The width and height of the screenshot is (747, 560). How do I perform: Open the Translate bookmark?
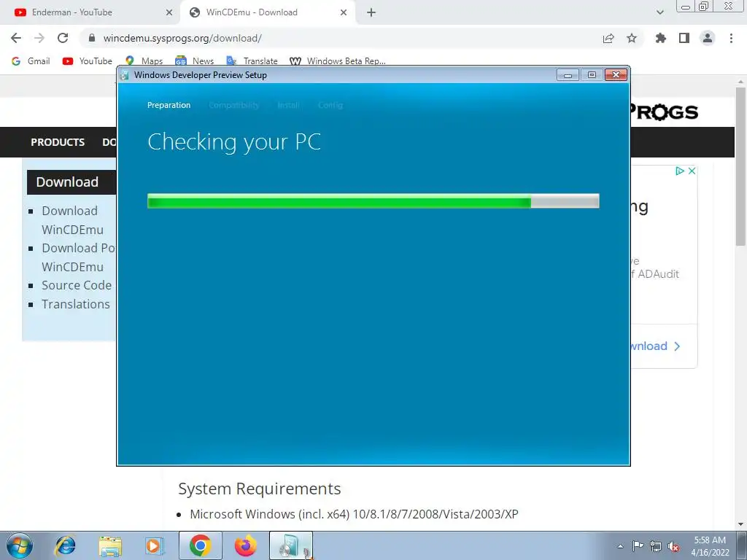coord(252,61)
